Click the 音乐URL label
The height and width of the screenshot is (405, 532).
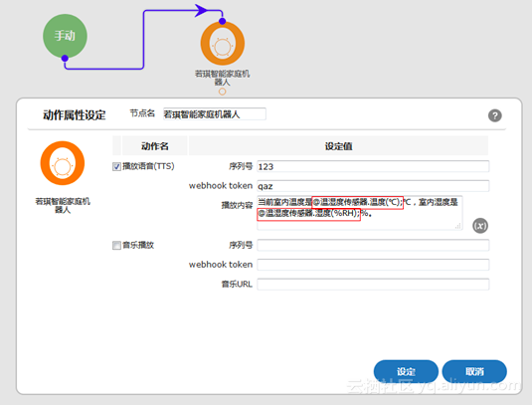[237, 285]
